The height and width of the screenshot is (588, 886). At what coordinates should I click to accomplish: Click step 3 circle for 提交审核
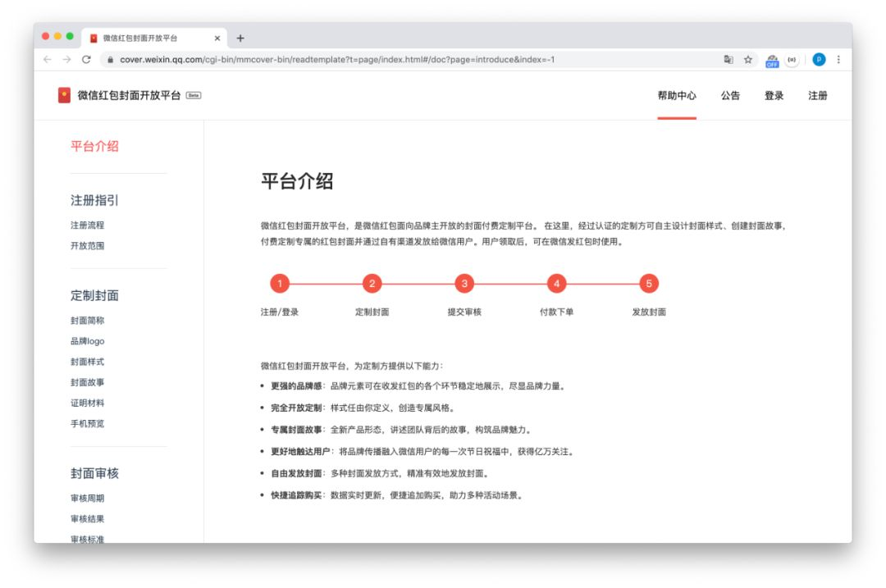point(464,284)
